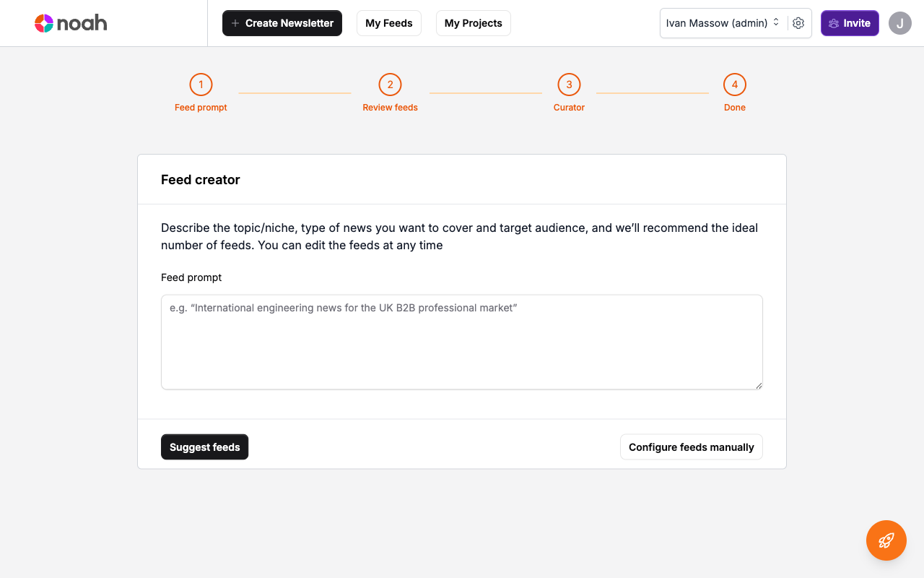Select the Review feeds step indicator
The image size is (924, 578).
[390, 84]
